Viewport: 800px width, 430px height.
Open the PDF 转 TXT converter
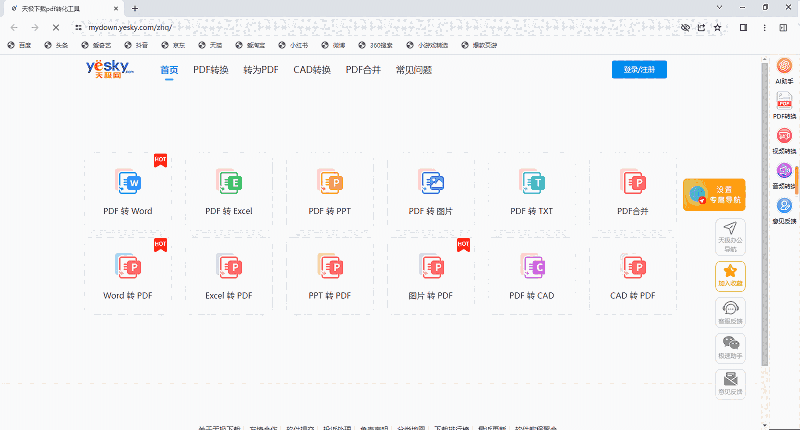[532, 191]
